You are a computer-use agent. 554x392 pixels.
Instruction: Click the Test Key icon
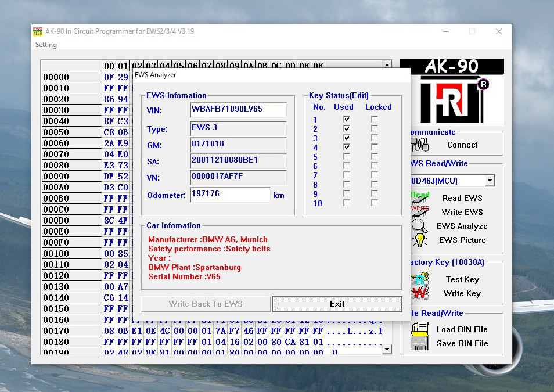(420, 279)
